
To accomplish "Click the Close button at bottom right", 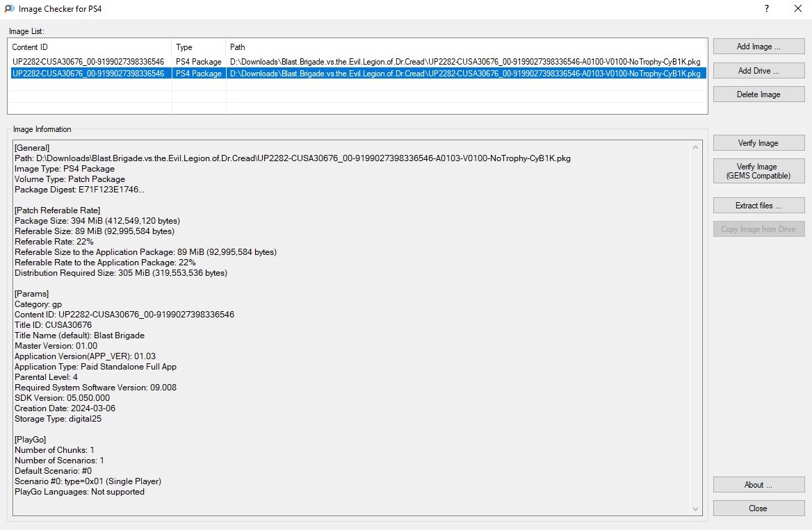I will (x=758, y=508).
